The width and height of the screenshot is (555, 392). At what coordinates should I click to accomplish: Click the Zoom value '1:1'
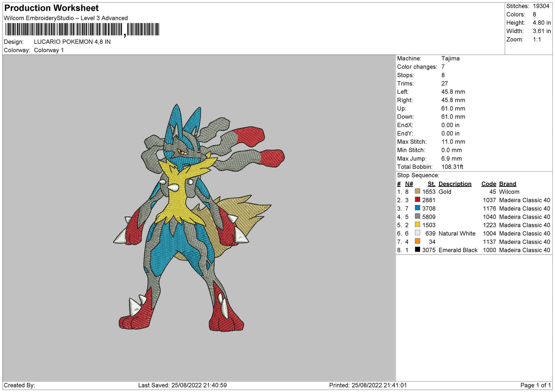[537, 40]
